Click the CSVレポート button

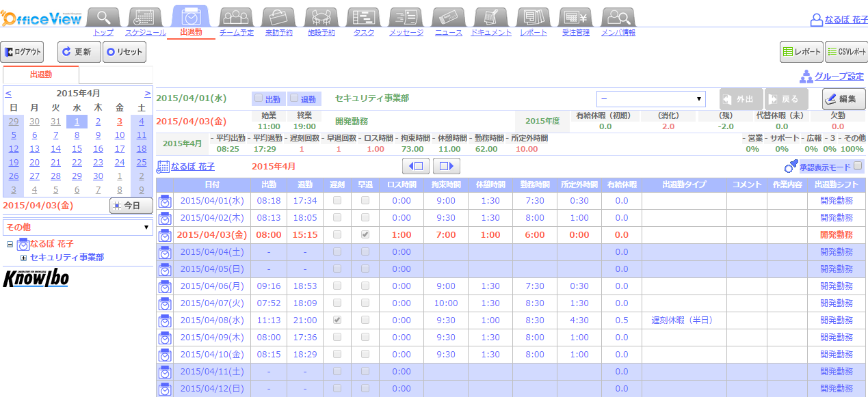(847, 52)
